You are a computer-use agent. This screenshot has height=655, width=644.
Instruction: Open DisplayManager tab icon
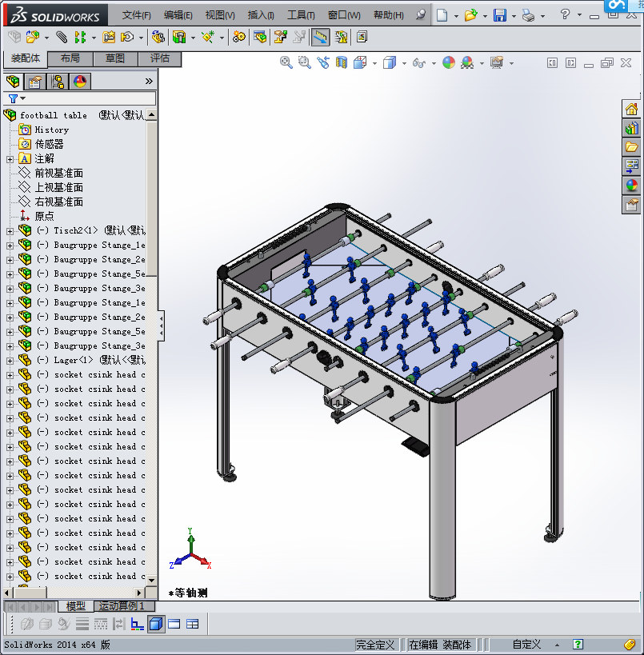[x=80, y=81]
